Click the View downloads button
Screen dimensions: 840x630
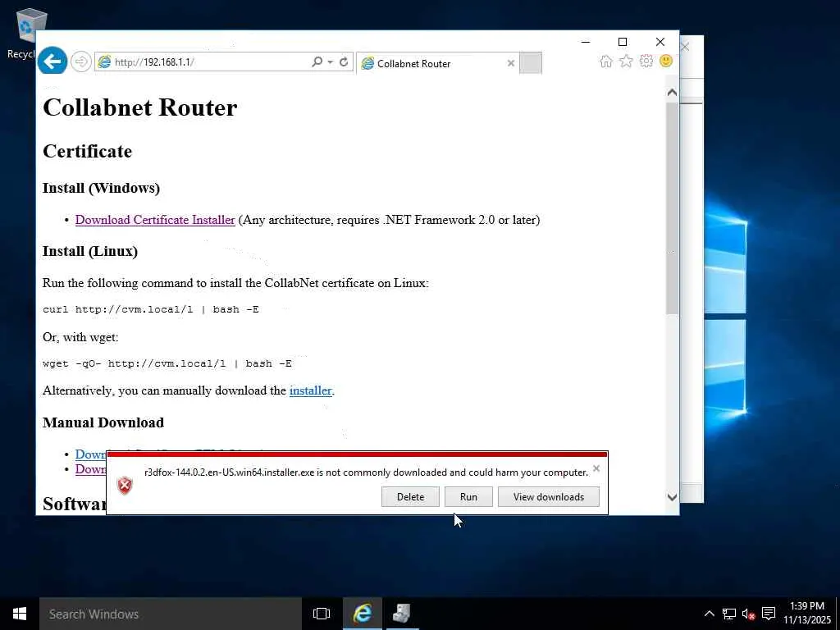tap(549, 496)
